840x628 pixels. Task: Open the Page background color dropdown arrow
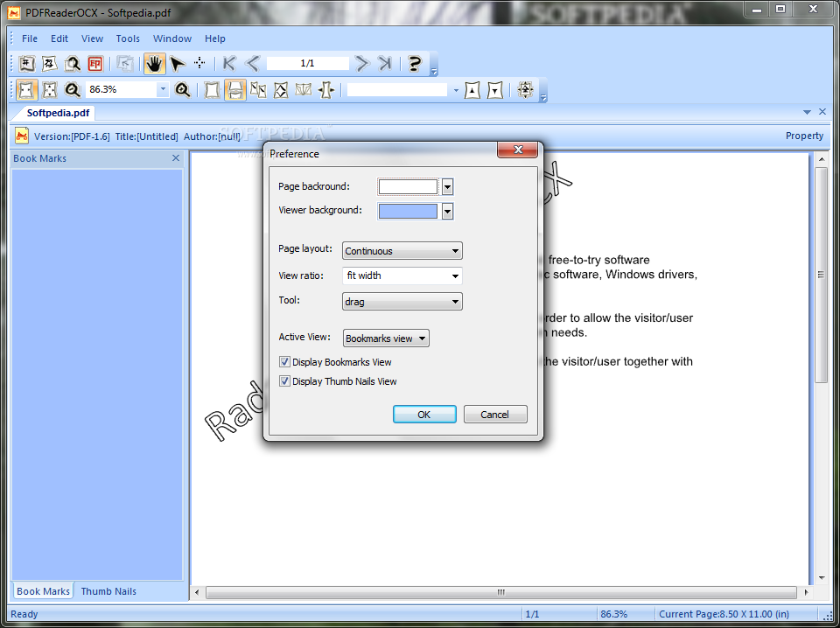click(x=447, y=187)
